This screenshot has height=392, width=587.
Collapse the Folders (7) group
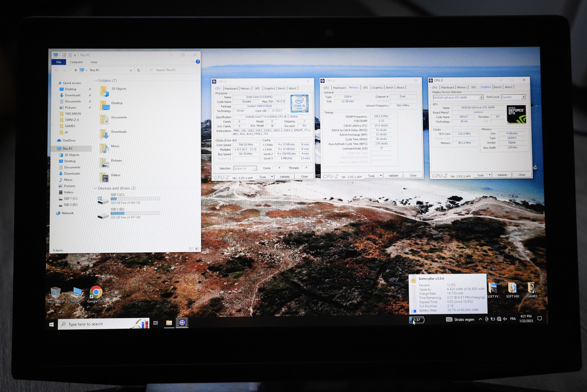(96, 80)
